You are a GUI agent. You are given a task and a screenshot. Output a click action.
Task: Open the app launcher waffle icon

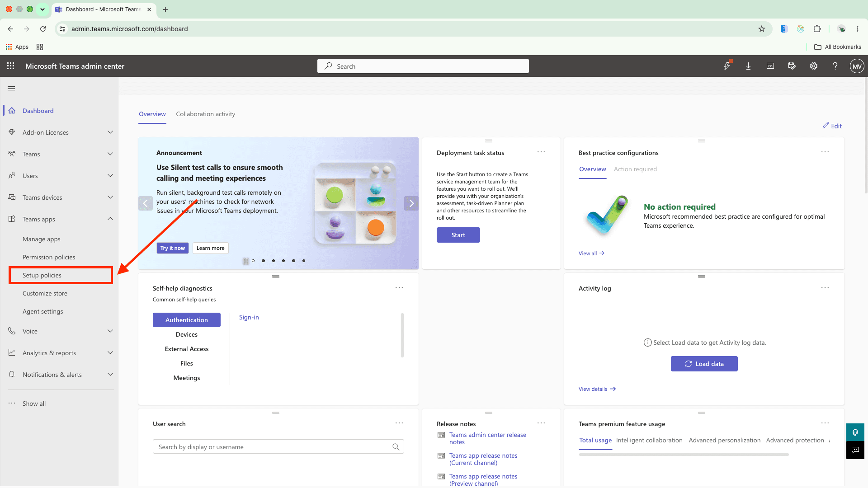coord(11,66)
